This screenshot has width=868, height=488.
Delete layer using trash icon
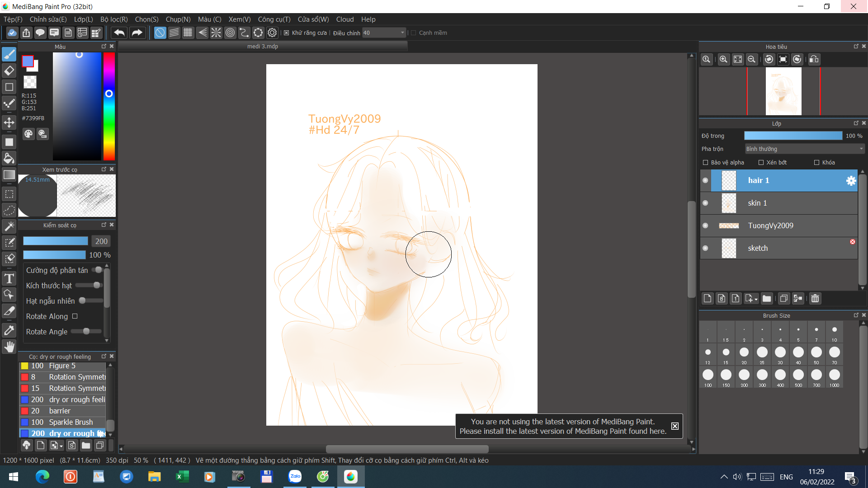click(x=816, y=298)
